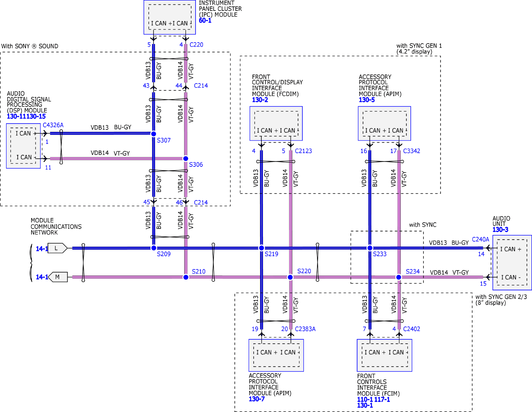Click the S219 splice junction

(261, 248)
